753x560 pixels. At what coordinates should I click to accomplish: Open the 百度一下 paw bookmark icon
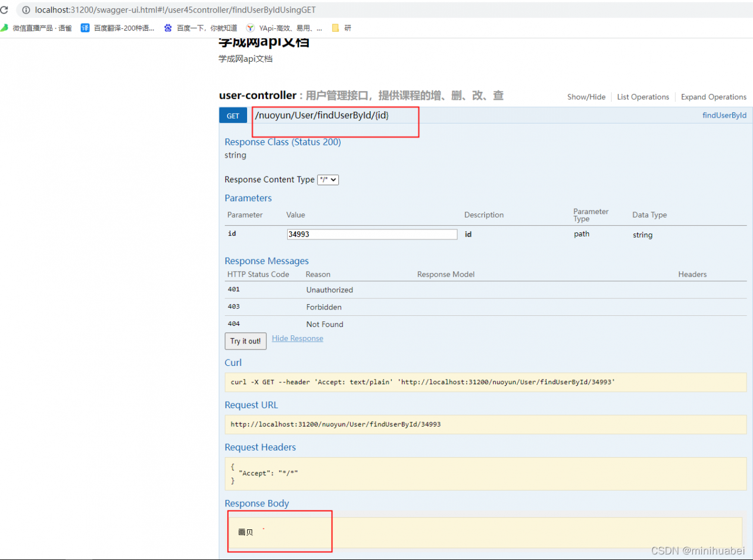[168, 27]
